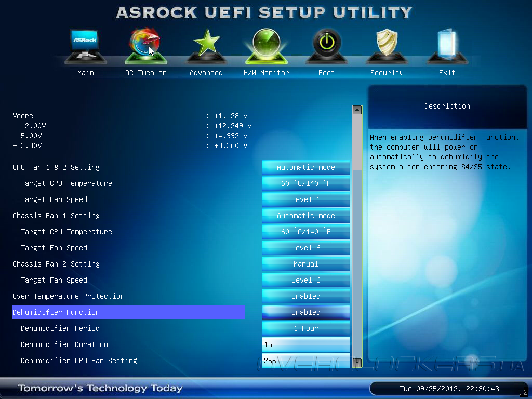
Task: Click the Vcore +1.128 V reading
Action: (x=231, y=116)
